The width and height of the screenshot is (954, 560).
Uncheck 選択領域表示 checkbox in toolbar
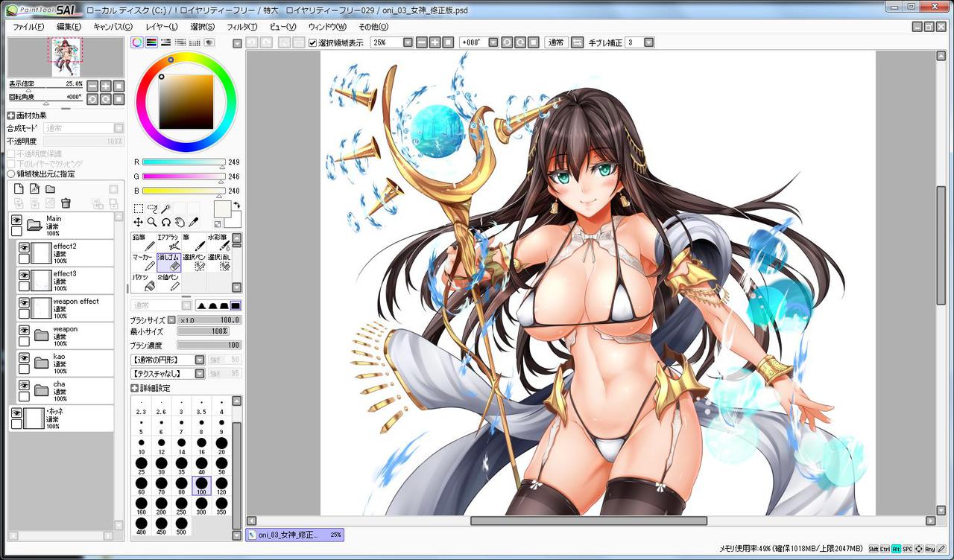[313, 42]
